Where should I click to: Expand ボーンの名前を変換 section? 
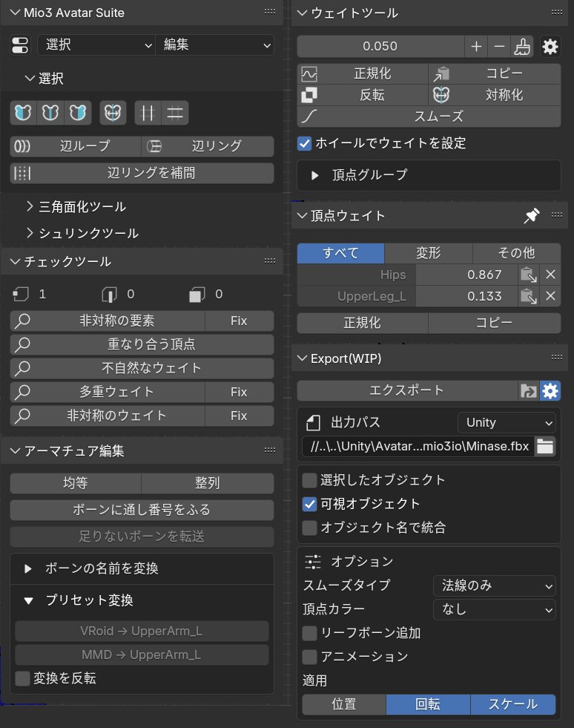(28, 568)
